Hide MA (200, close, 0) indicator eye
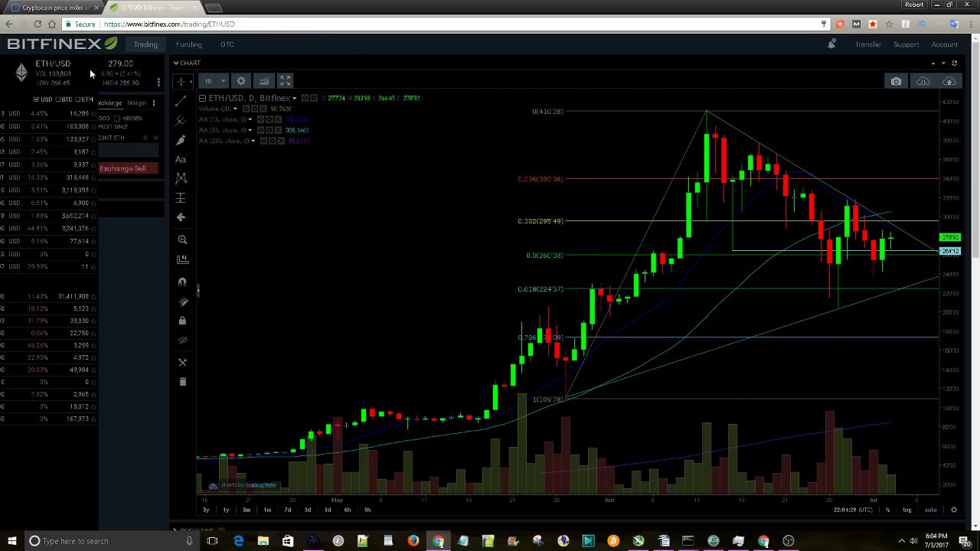The height and width of the screenshot is (551, 980). point(265,141)
